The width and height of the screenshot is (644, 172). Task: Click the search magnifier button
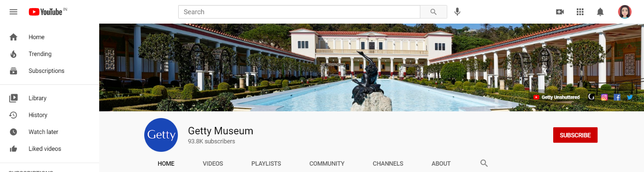tap(433, 12)
